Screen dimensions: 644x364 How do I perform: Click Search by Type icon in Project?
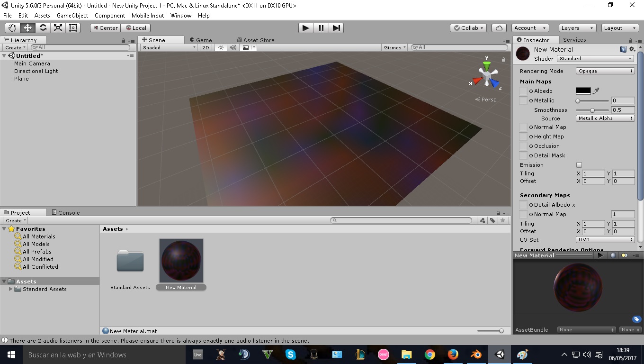[x=483, y=220]
